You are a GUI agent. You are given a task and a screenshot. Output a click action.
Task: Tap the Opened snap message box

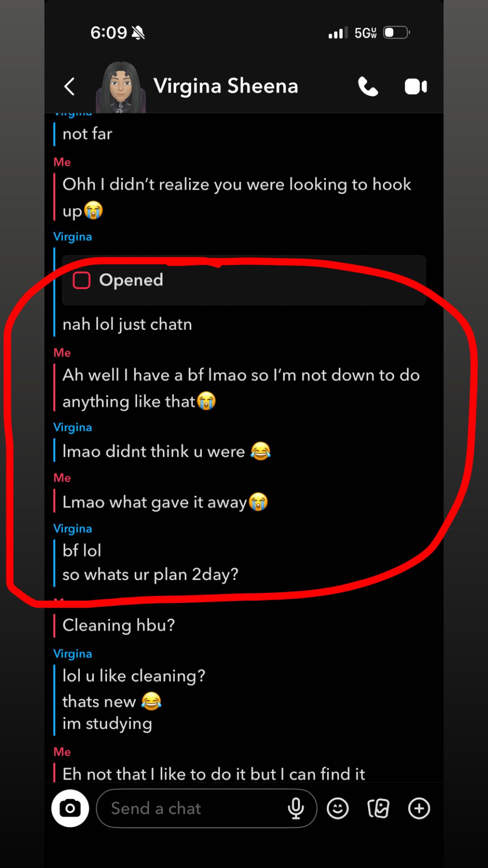[244, 280]
